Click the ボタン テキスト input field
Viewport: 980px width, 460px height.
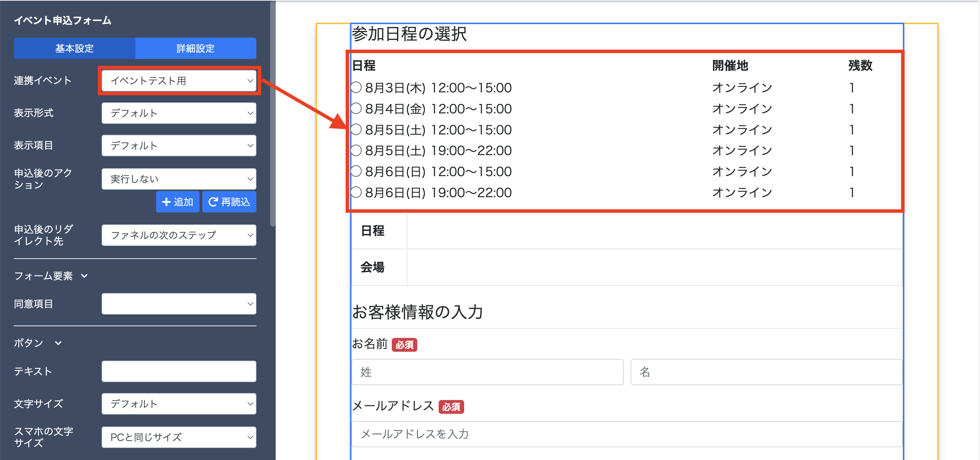(179, 371)
